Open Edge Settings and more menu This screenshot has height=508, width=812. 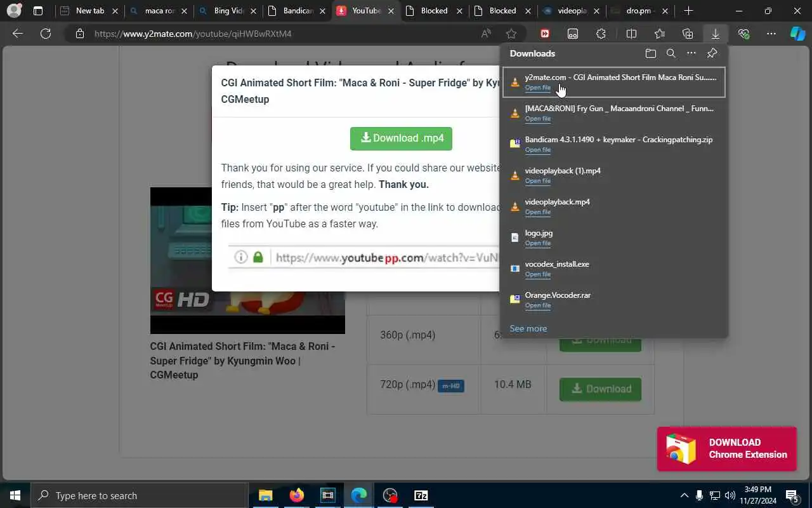point(771,34)
